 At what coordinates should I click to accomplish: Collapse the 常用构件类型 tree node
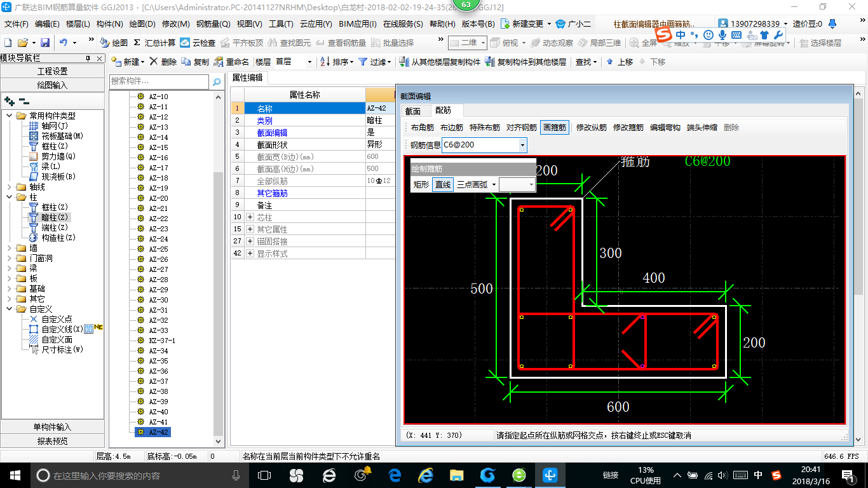tap(10, 116)
